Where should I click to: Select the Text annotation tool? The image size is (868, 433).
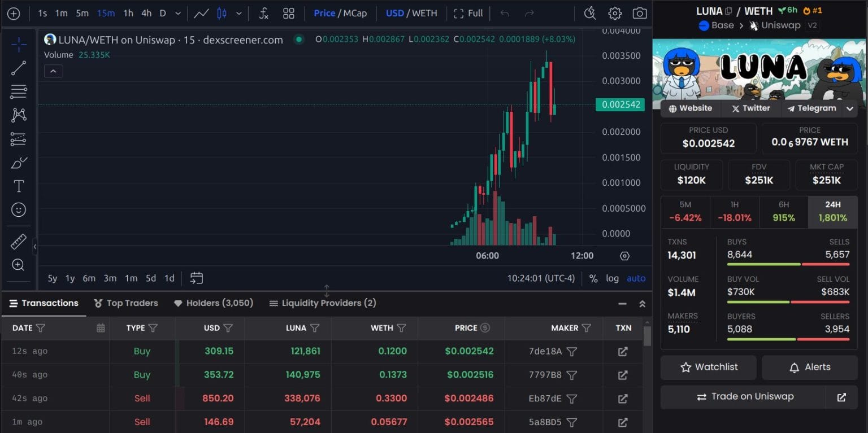[x=19, y=185]
